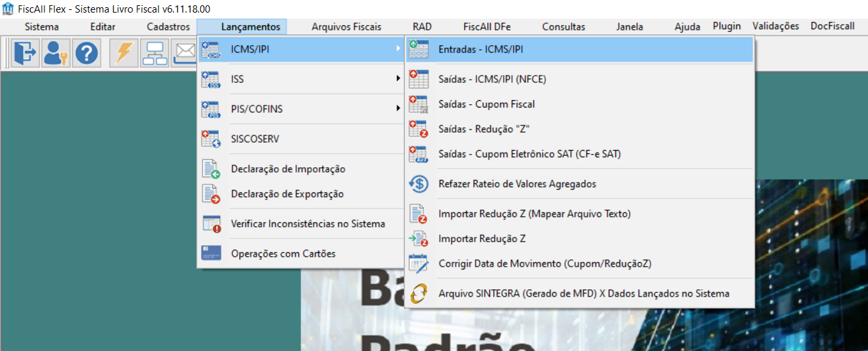This screenshot has height=351, width=868.
Task: Click the Saídas - Redução "Z" icon
Action: 419,129
